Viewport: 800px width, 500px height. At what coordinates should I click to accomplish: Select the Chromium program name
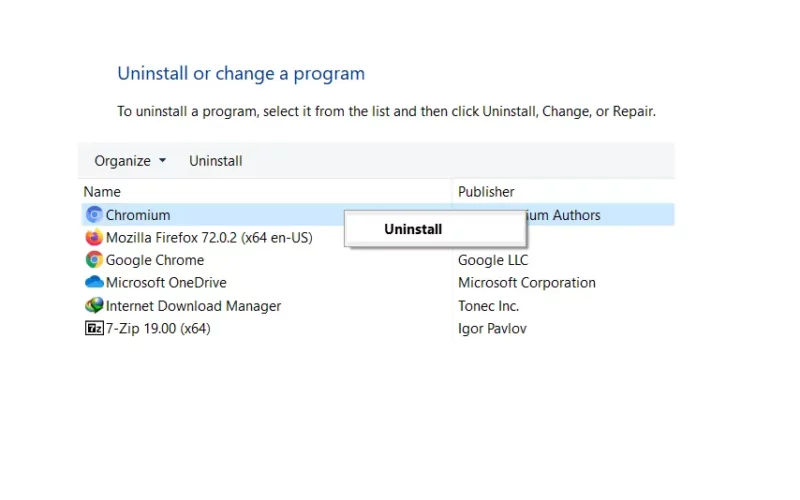pos(138,215)
